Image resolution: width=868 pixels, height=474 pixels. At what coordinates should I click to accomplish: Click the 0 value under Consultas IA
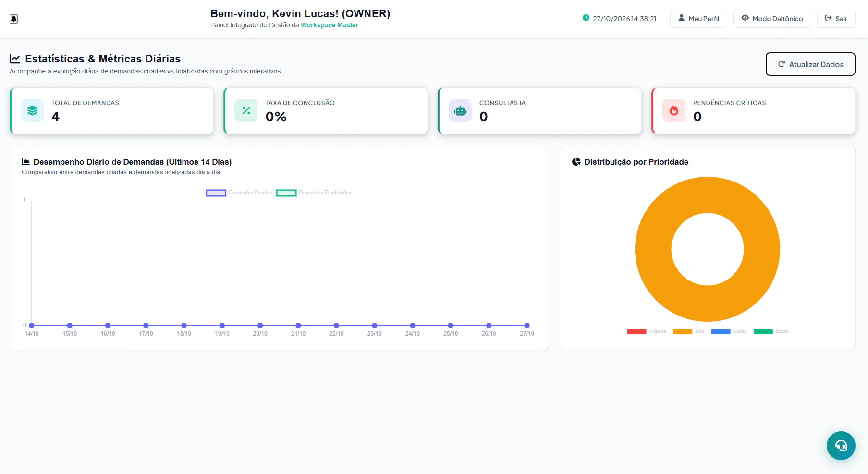click(x=484, y=116)
